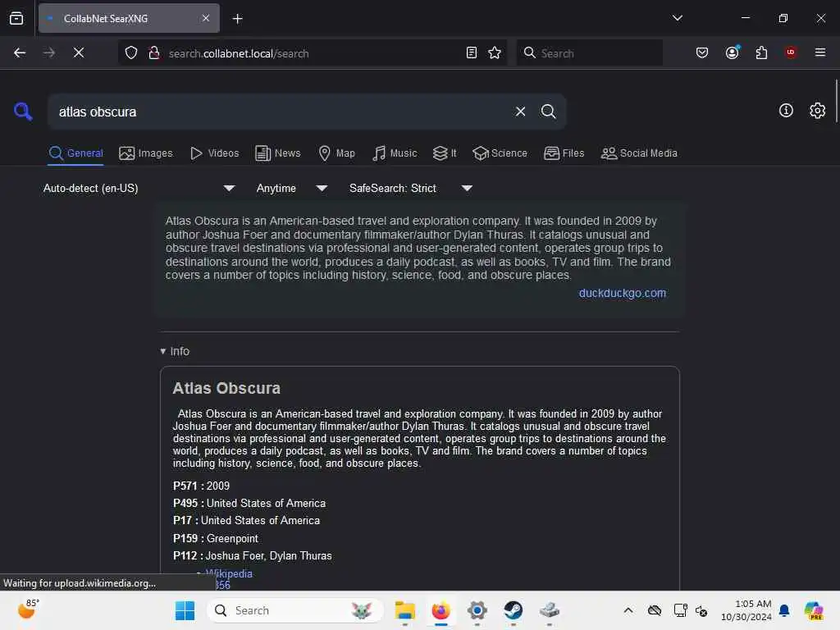Open the Science category tab

point(500,153)
